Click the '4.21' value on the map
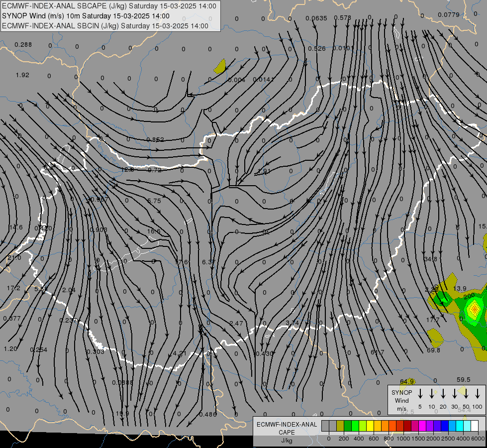 (180, 353)
